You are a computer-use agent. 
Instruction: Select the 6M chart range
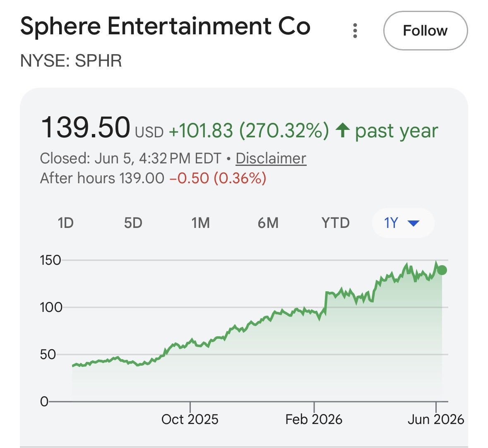268,223
